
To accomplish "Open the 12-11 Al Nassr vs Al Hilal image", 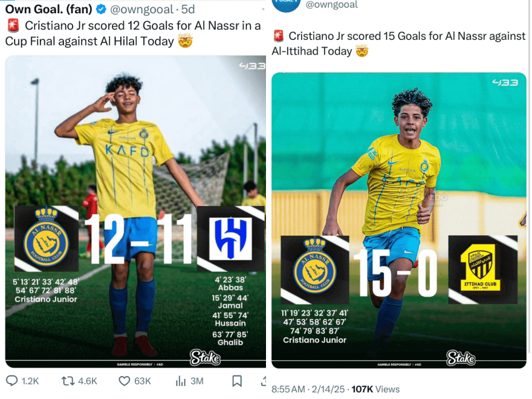I will click(135, 212).
